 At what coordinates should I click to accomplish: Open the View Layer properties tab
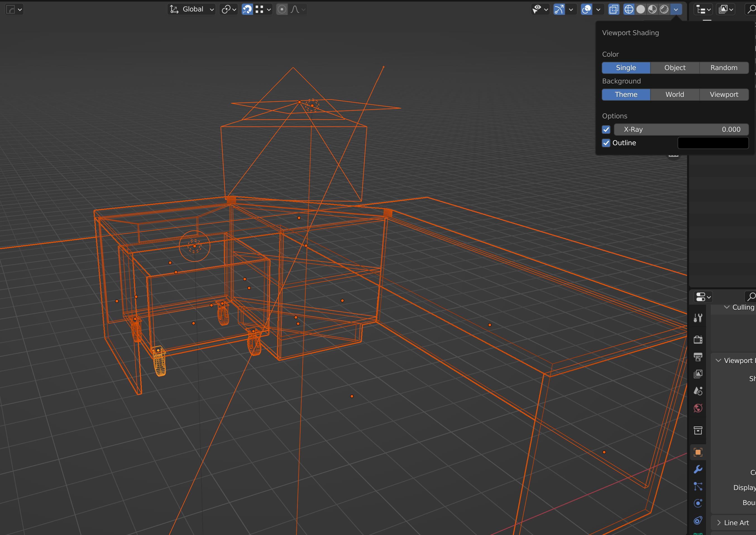click(698, 374)
